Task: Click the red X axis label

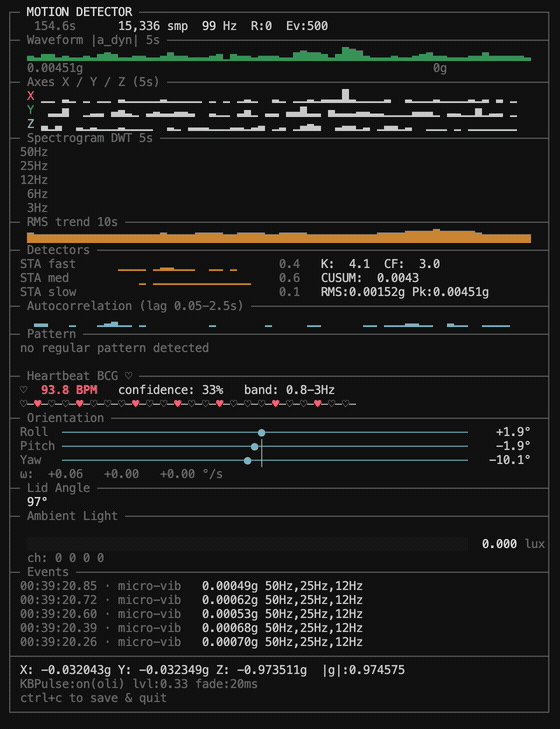Action: tap(31, 96)
